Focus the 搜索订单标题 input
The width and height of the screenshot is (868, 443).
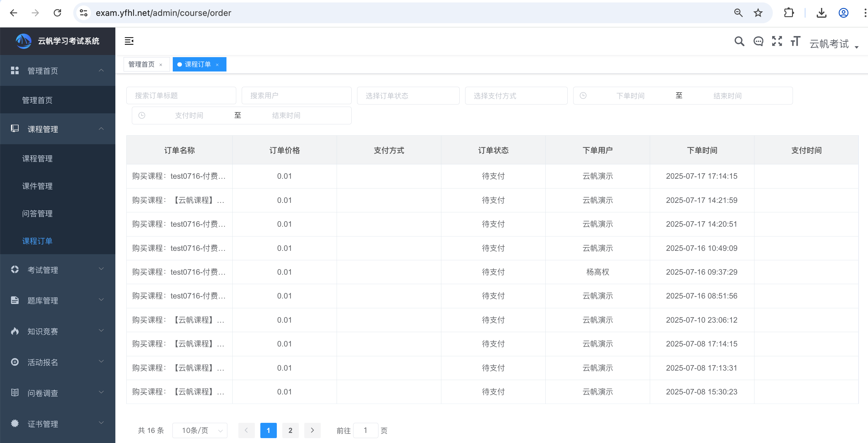click(x=181, y=96)
